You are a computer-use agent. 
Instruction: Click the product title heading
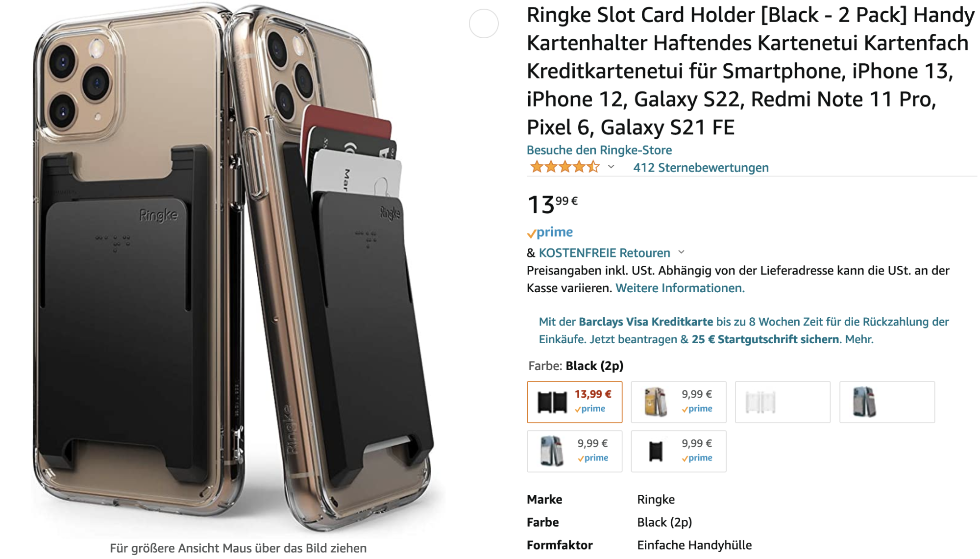click(750, 71)
